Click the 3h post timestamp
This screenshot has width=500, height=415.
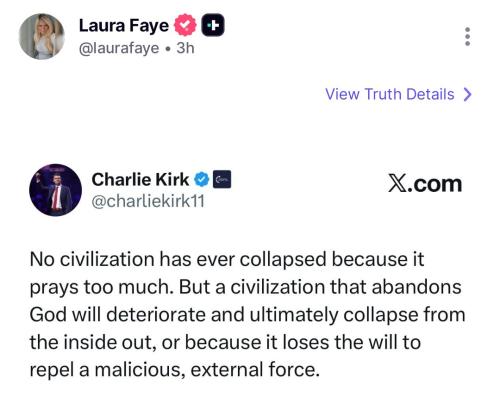[185, 48]
